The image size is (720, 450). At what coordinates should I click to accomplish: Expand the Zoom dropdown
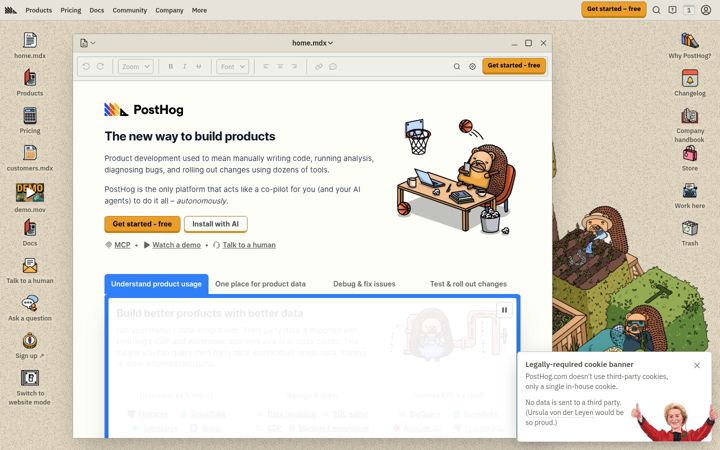click(x=135, y=67)
